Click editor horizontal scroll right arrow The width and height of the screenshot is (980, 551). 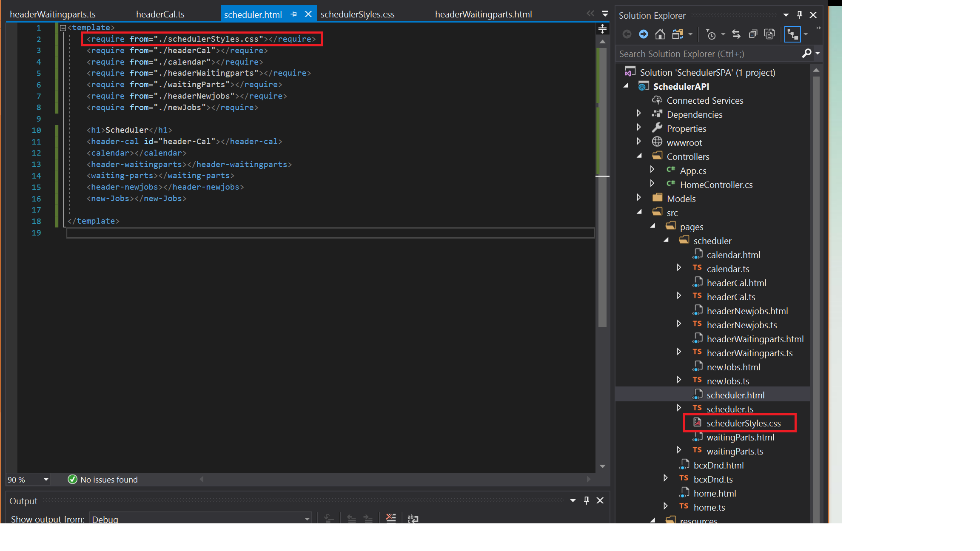[x=588, y=479]
